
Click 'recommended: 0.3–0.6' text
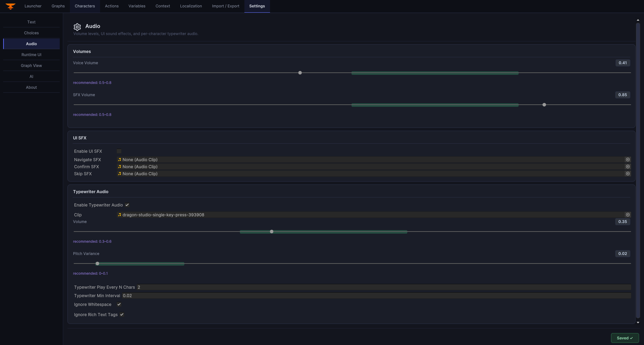click(x=92, y=242)
